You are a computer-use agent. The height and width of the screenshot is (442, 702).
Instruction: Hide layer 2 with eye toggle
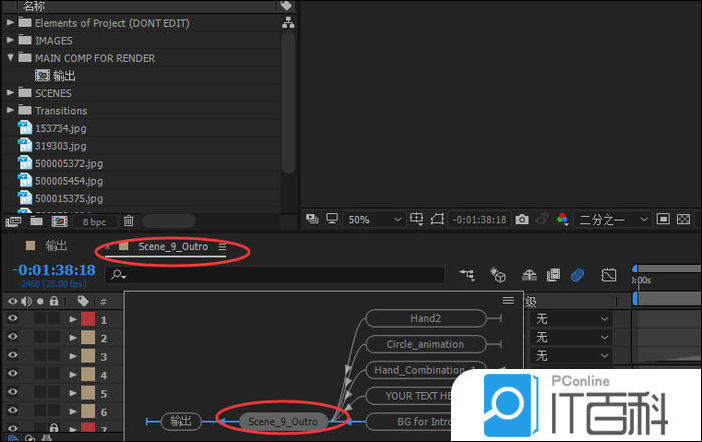13,337
